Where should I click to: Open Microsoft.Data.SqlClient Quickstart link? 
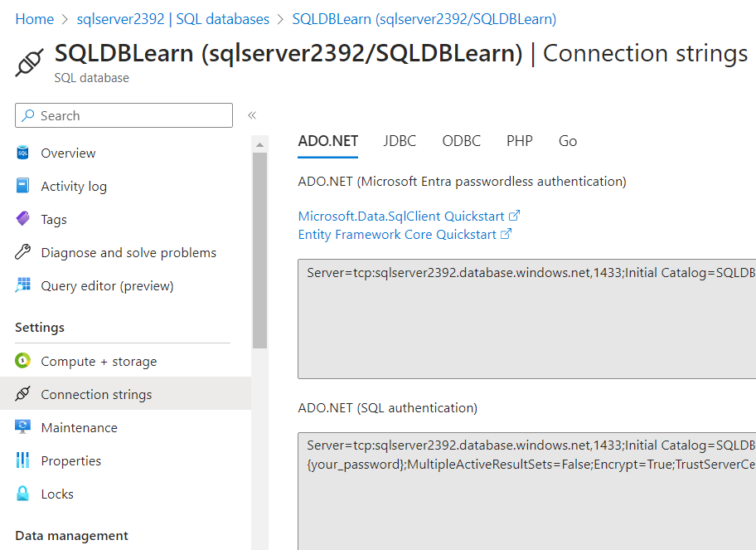click(x=401, y=217)
